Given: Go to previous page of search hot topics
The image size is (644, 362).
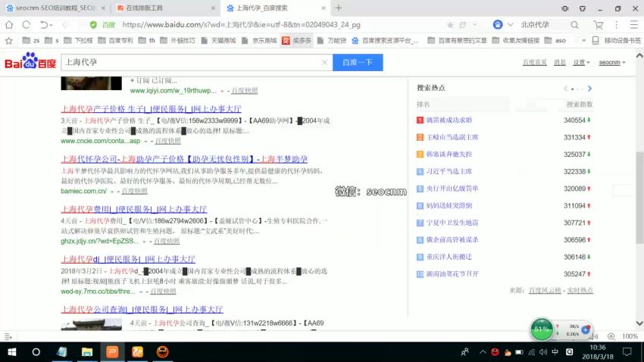Looking at the screenshot, I should pyautogui.click(x=565, y=89).
